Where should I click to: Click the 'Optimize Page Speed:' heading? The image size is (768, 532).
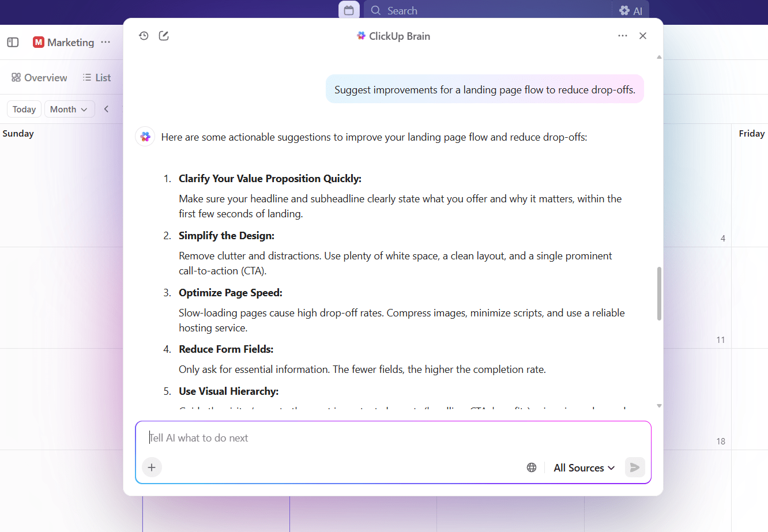tap(231, 293)
